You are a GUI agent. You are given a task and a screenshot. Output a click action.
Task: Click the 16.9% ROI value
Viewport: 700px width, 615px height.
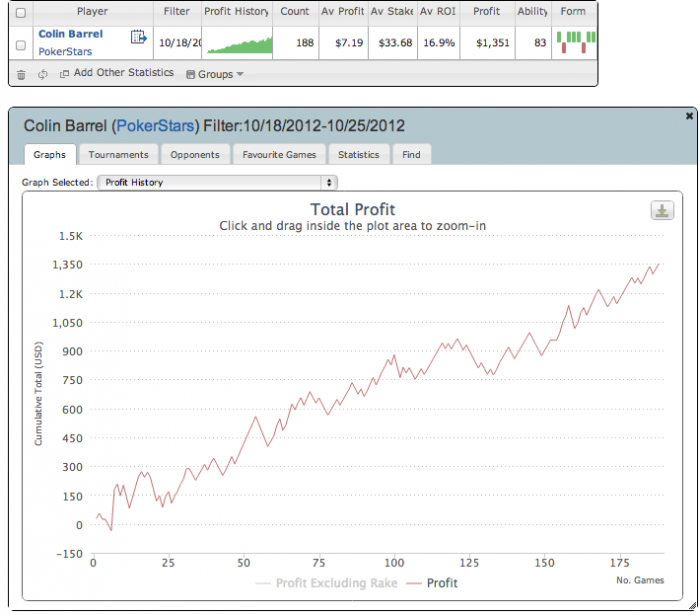pyautogui.click(x=439, y=43)
